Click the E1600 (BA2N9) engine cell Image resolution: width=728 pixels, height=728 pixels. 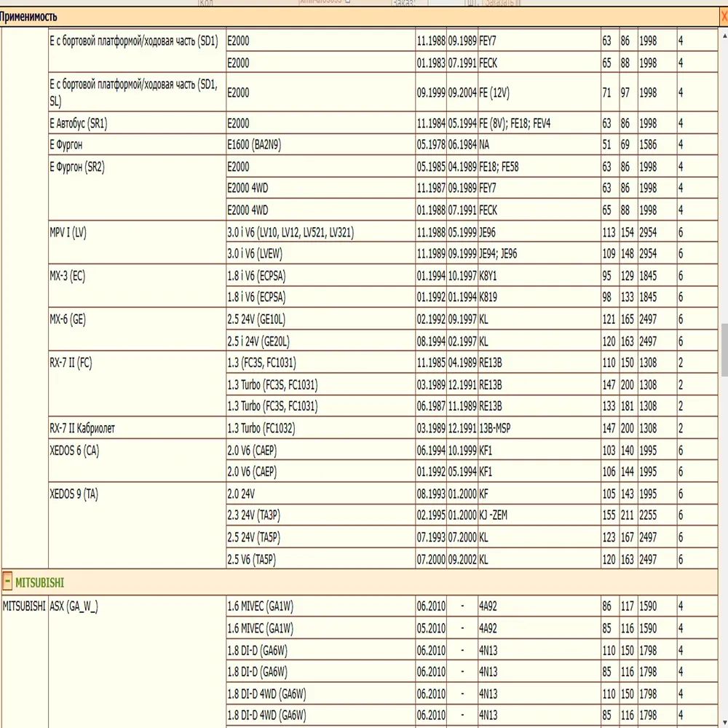[254, 145]
